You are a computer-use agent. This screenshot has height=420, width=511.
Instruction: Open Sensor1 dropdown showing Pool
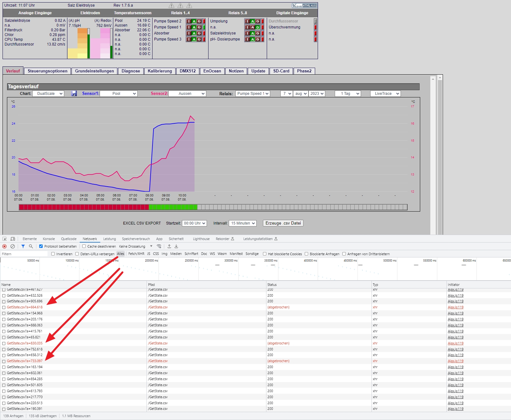[x=119, y=94]
